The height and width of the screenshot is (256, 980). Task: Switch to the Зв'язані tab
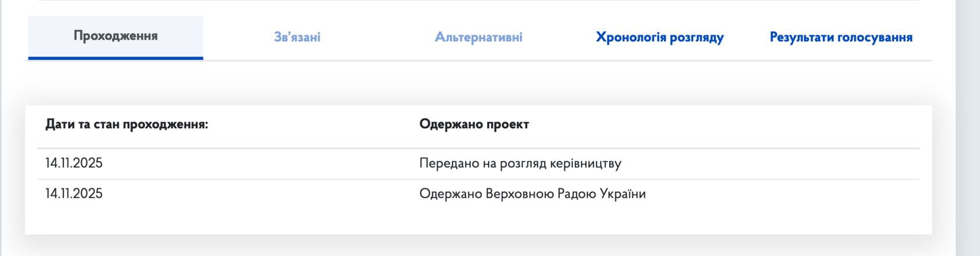click(297, 37)
